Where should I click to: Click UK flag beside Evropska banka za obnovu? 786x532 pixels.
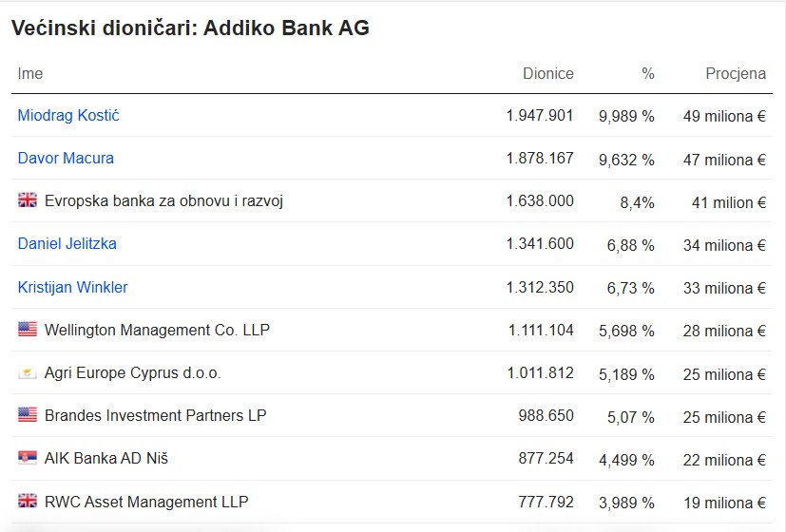(x=28, y=200)
